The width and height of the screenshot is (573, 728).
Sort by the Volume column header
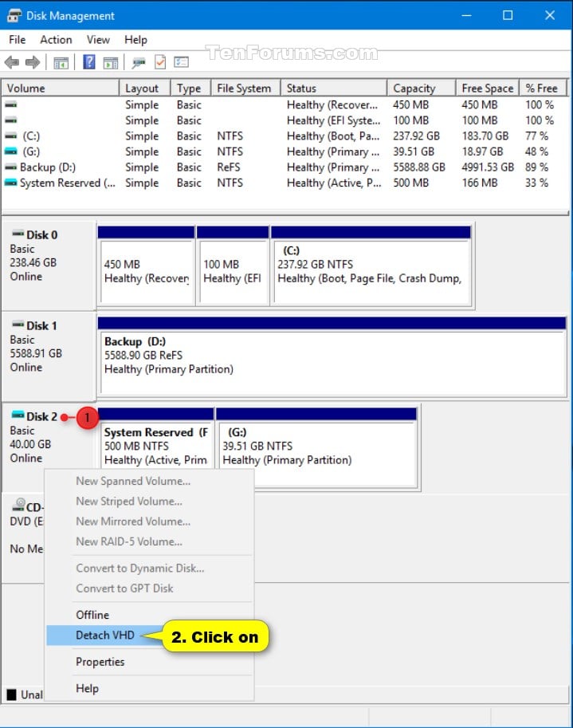click(x=61, y=89)
